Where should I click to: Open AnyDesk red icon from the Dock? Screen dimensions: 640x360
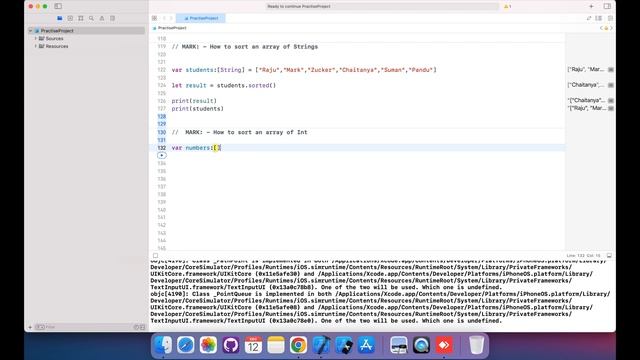(x=444, y=345)
